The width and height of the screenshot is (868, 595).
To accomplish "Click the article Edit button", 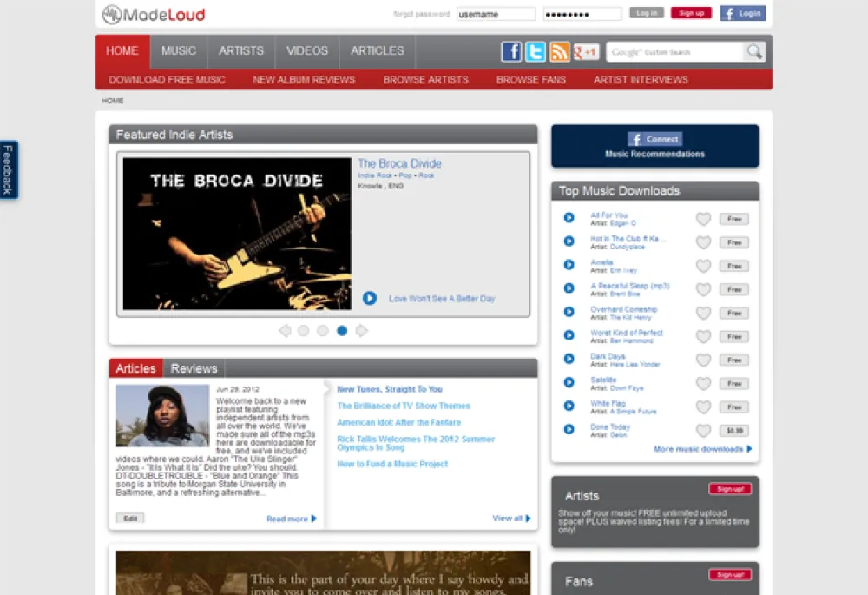I will [x=130, y=519].
